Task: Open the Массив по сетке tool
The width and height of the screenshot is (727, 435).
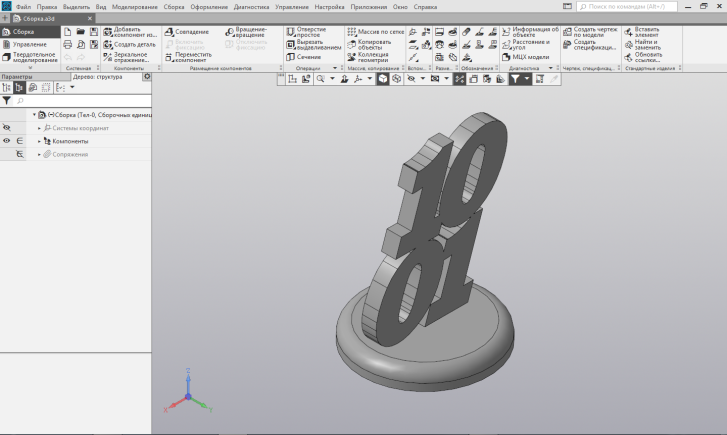Action: (x=374, y=32)
